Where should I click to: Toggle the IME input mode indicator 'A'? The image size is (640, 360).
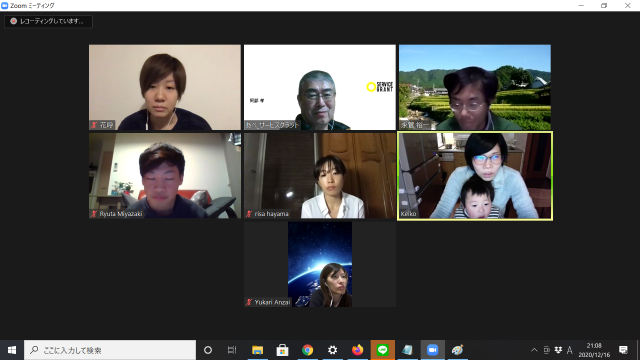pos(569,350)
